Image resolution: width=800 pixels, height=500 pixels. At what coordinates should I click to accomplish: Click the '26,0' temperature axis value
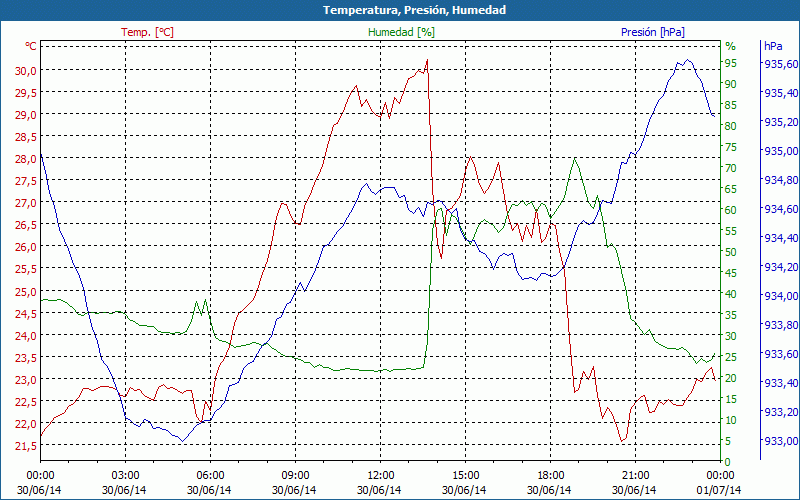click(x=25, y=247)
